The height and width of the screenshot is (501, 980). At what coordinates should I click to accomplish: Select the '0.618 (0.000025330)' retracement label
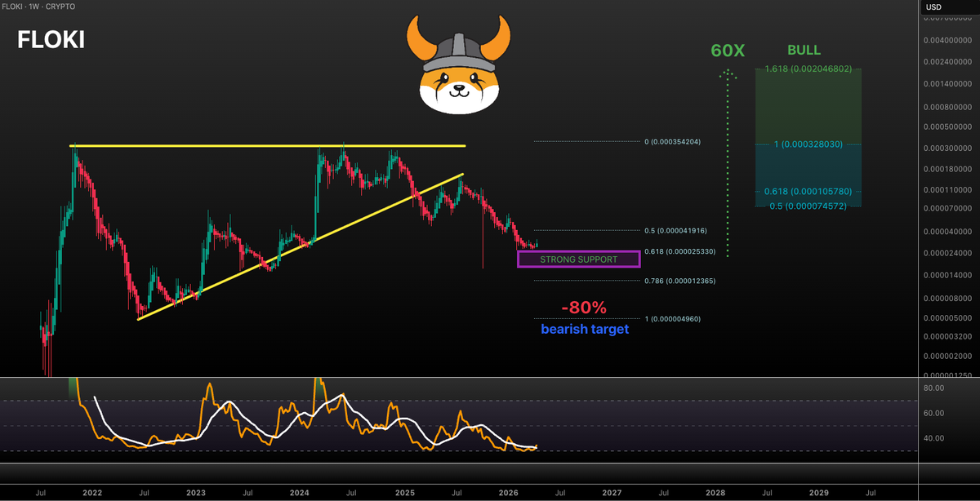tap(679, 252)
